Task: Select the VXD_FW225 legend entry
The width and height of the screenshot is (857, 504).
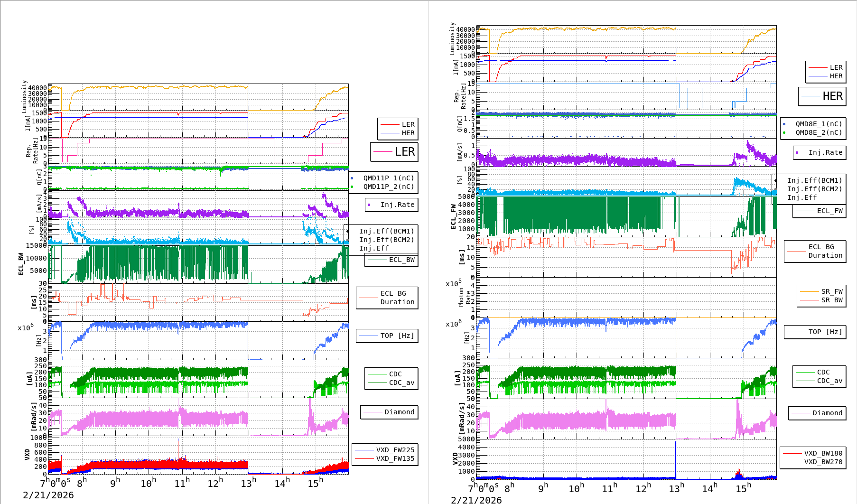Action: [394, 450]
